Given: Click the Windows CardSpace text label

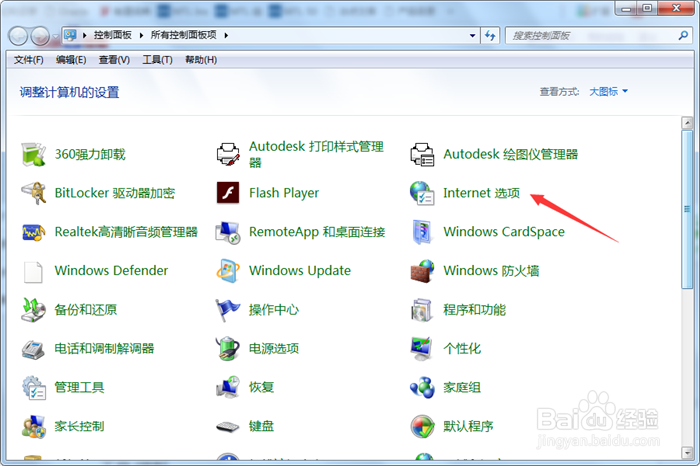Looking at the screenshot, I should [x=504, y=232].
